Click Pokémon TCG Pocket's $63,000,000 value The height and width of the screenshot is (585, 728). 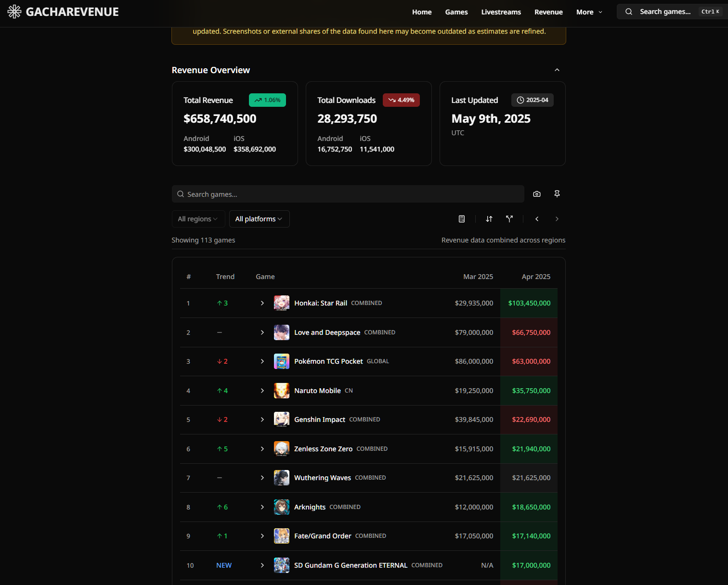tap(531, 361)
